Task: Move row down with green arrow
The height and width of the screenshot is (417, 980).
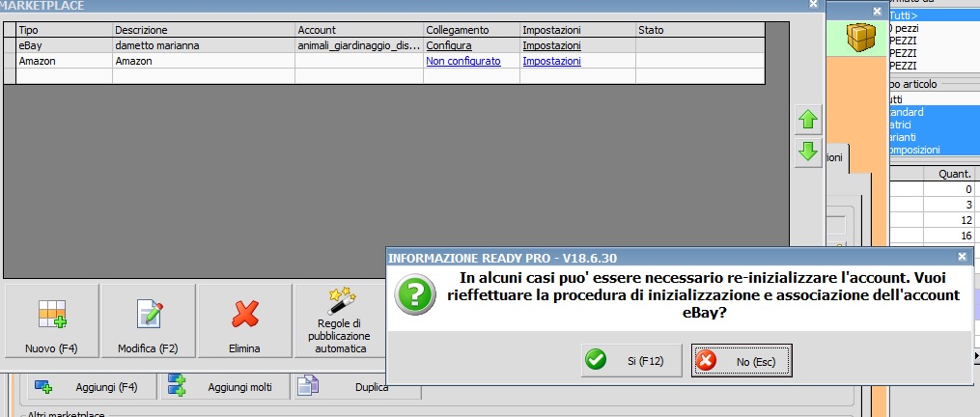Action: 808,152
